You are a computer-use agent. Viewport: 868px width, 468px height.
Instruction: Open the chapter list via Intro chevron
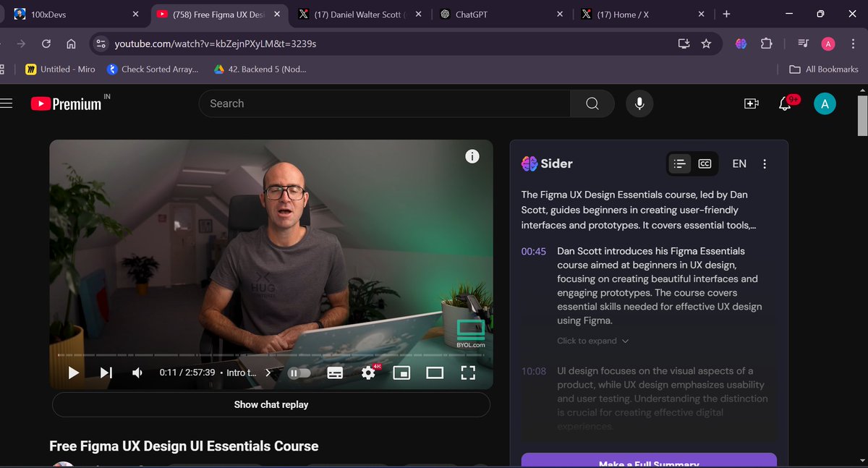click(268, 373)
